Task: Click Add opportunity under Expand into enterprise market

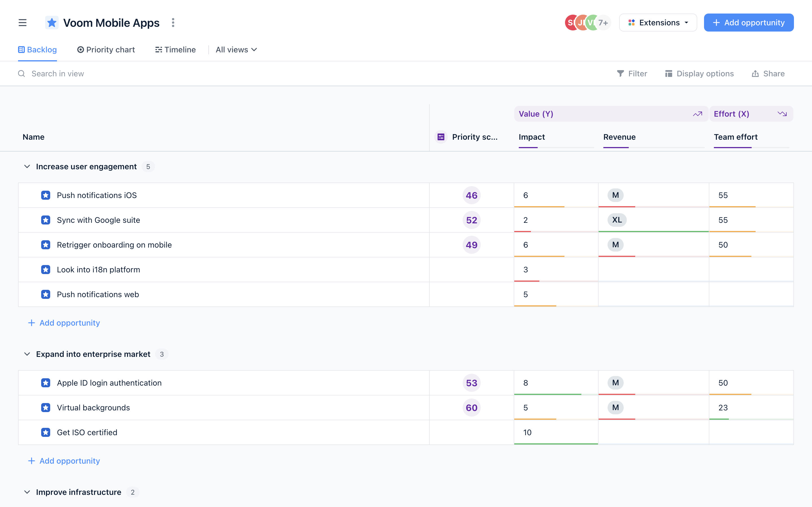Action: point(64,461)
